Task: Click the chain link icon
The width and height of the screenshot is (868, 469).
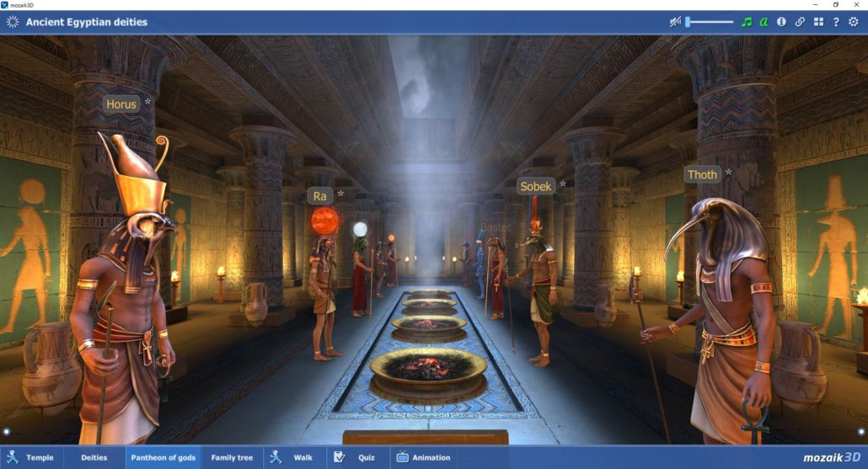Action: (x=800, y=22)
